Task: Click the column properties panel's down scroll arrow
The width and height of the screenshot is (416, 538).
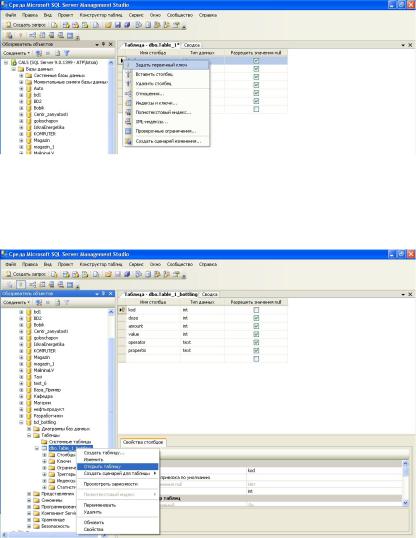Action: coord(405,503)
